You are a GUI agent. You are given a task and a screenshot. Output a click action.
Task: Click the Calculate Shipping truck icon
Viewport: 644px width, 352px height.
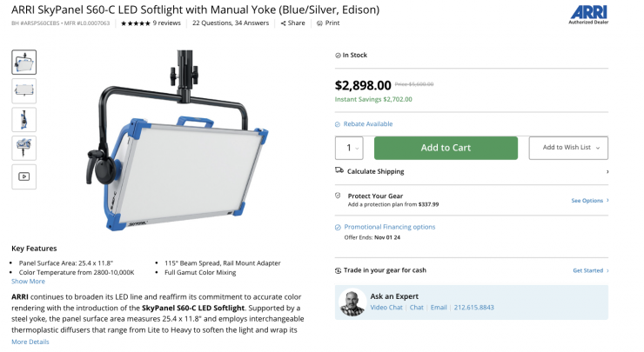coord(339,171)
